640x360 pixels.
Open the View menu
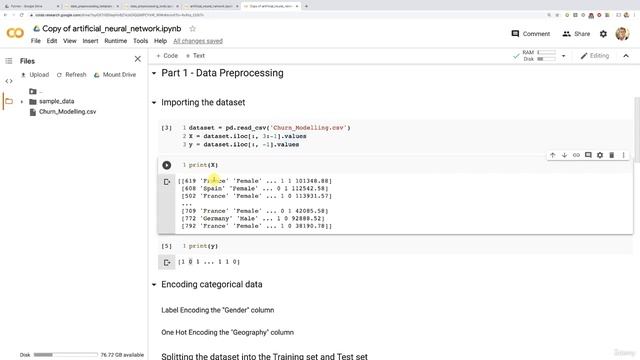click(x=70, y=41)
